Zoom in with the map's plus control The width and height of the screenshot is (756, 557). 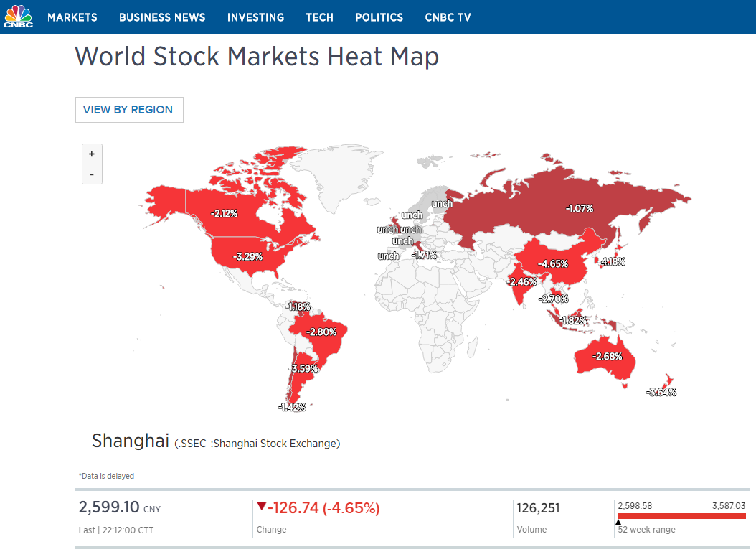(x=92, y=154)
